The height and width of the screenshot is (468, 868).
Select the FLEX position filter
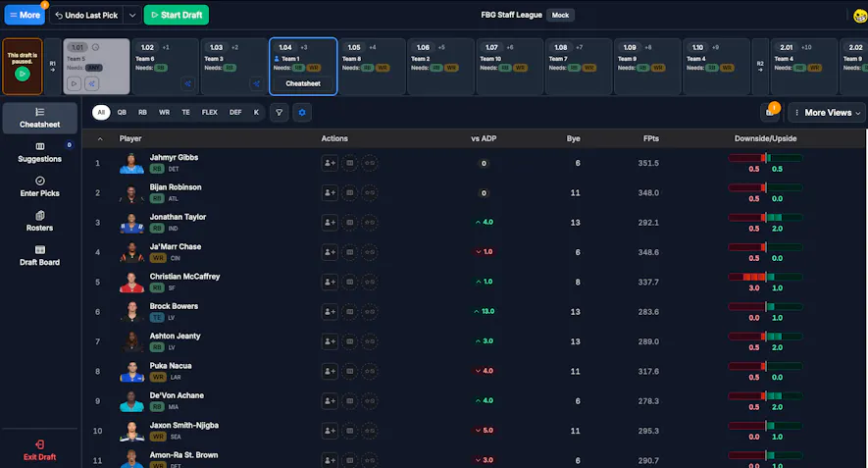210,113
